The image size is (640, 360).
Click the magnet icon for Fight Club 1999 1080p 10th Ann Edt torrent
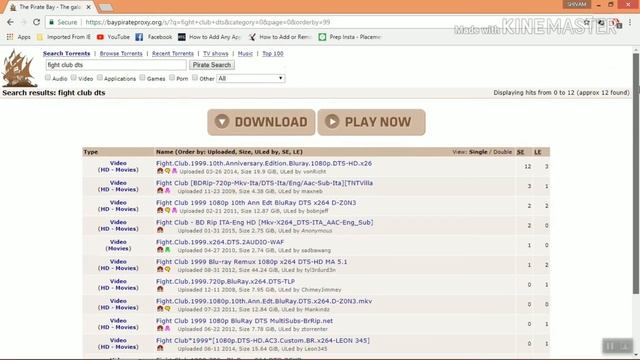pos(160,211)
